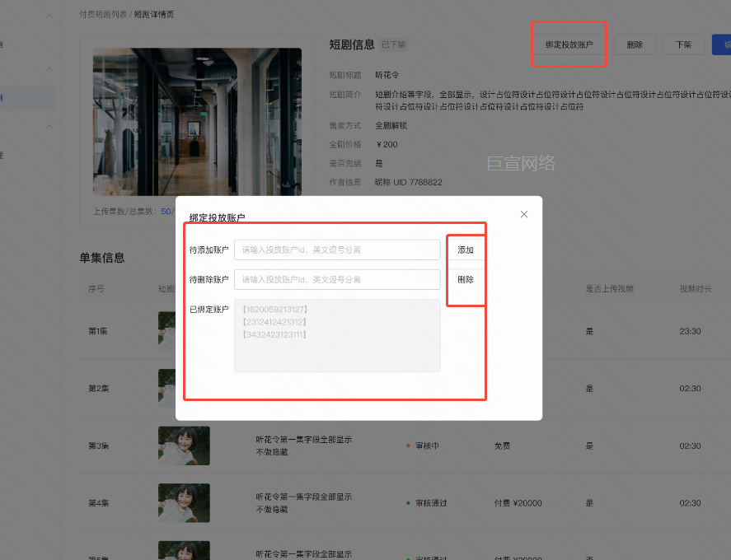The height and width of the screenshot is (560, 731).
Task: Click the 待删除账户 input field
Action: click(336, 279)
